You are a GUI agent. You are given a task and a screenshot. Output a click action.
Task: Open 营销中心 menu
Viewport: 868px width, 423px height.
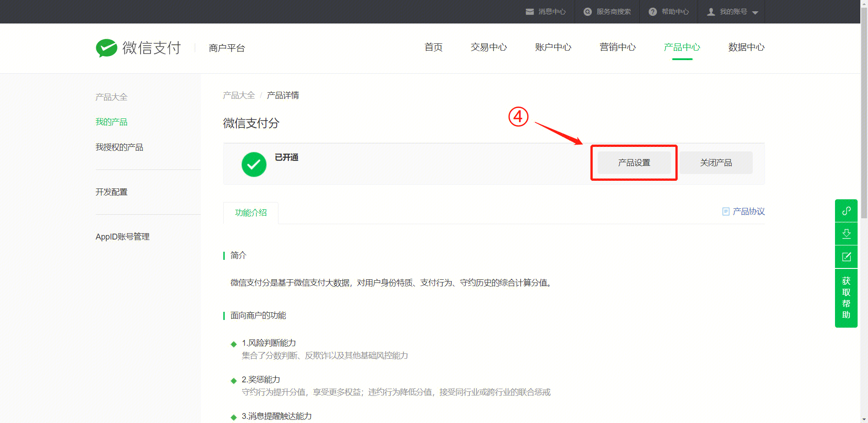click(x=618, y=47)
